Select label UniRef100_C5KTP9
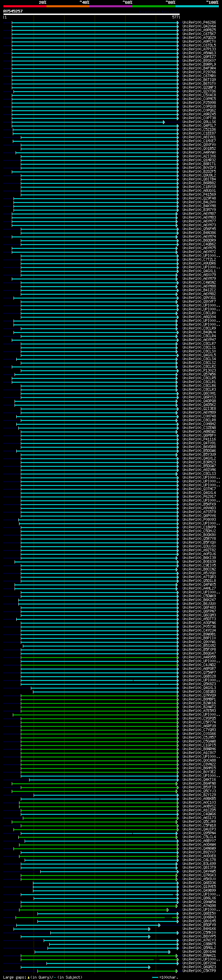The width and height of the screenshot is (222, 980). point(199,971)
